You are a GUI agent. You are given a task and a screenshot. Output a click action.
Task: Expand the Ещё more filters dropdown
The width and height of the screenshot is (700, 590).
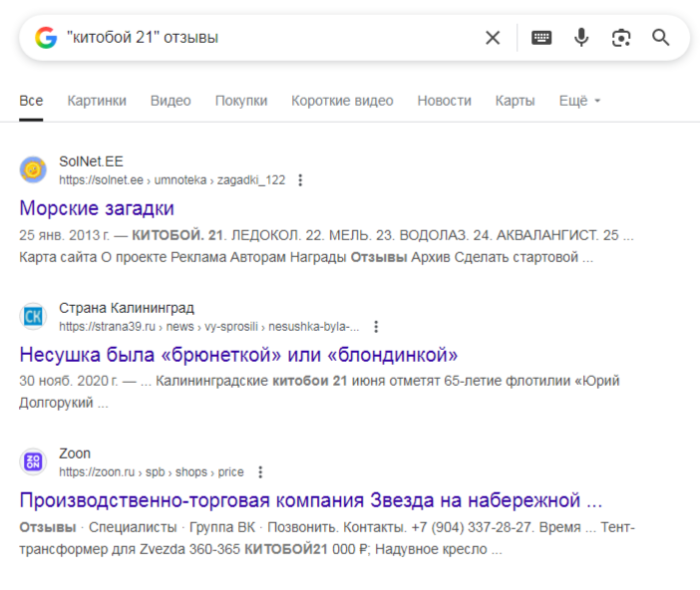click(x=579, y=101)
